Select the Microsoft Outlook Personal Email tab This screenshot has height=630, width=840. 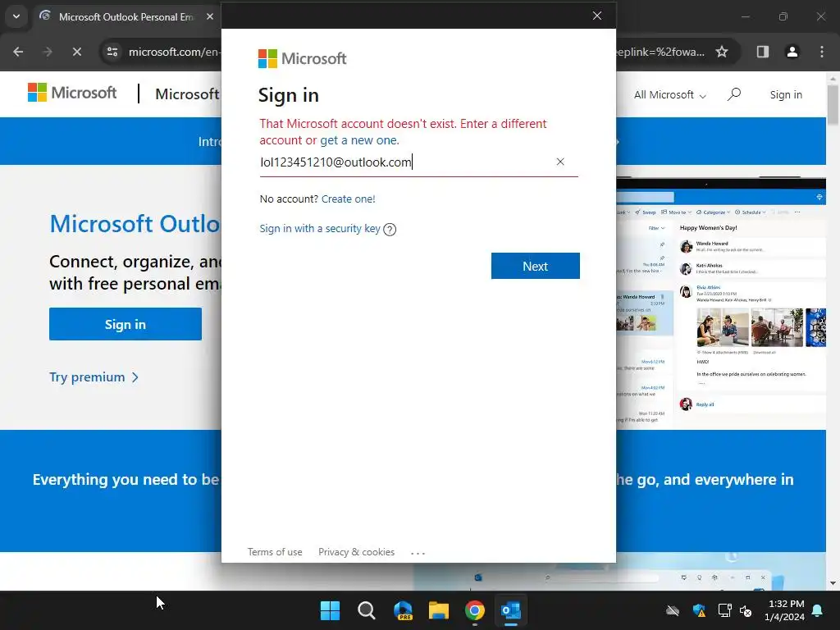(x=126, y=16)
